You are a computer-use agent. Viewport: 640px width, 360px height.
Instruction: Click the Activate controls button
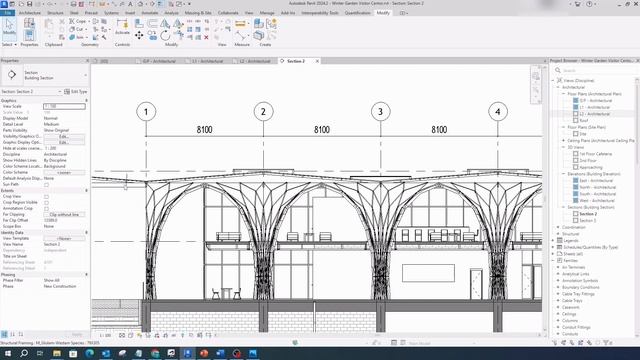point(122,27)
